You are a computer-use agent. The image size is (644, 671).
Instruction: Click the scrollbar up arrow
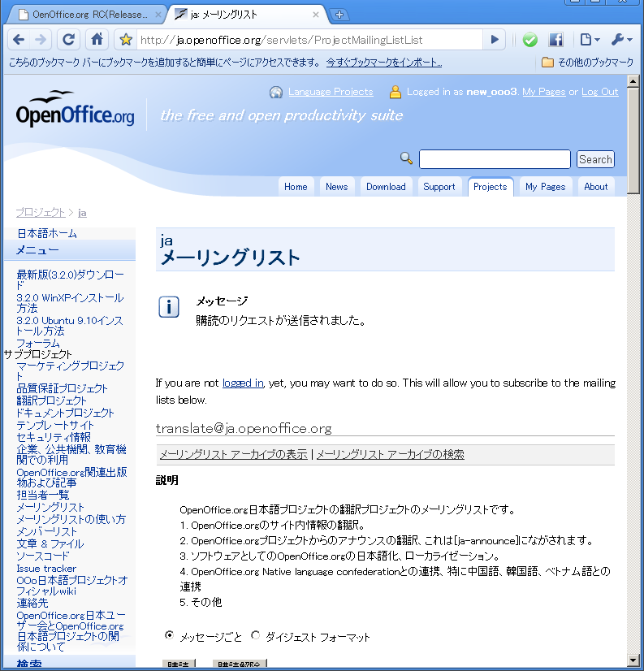633,81
